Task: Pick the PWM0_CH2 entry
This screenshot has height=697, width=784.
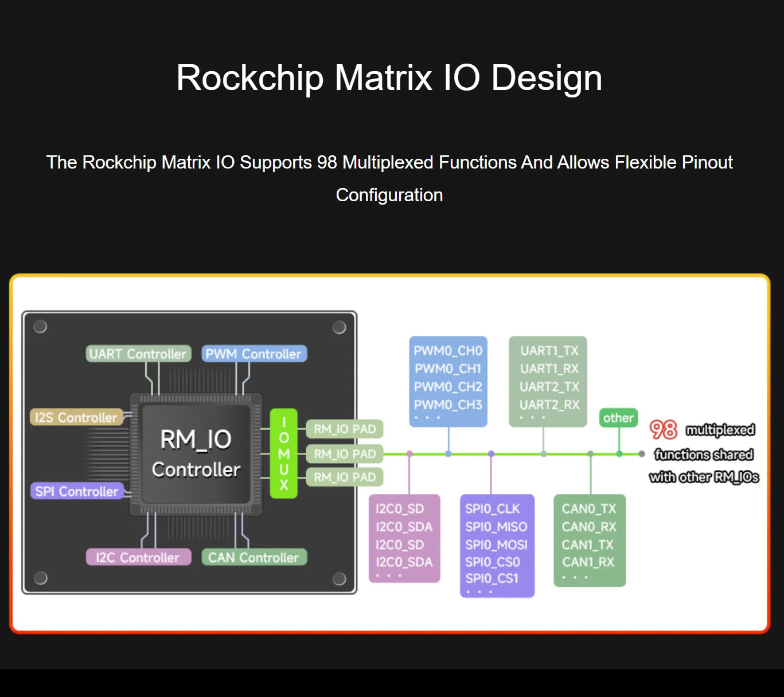Action: pyautogui.click(x=448, y=387)
